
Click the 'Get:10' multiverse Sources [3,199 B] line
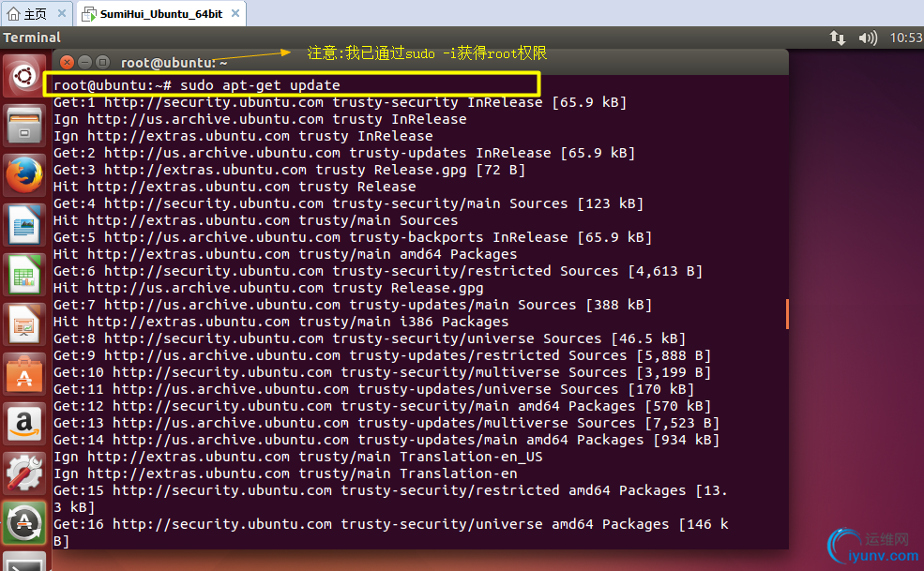tap(383, 372)
